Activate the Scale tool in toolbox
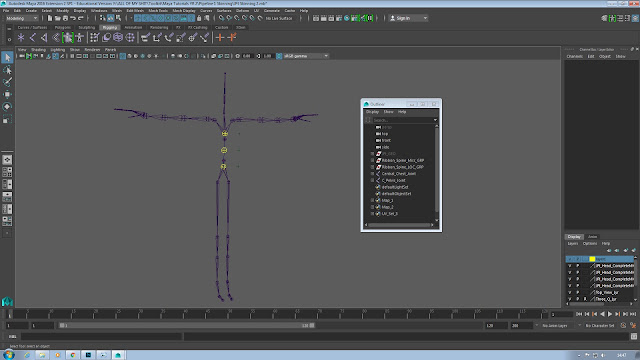The image size is (640, 360). pos(7,120)
